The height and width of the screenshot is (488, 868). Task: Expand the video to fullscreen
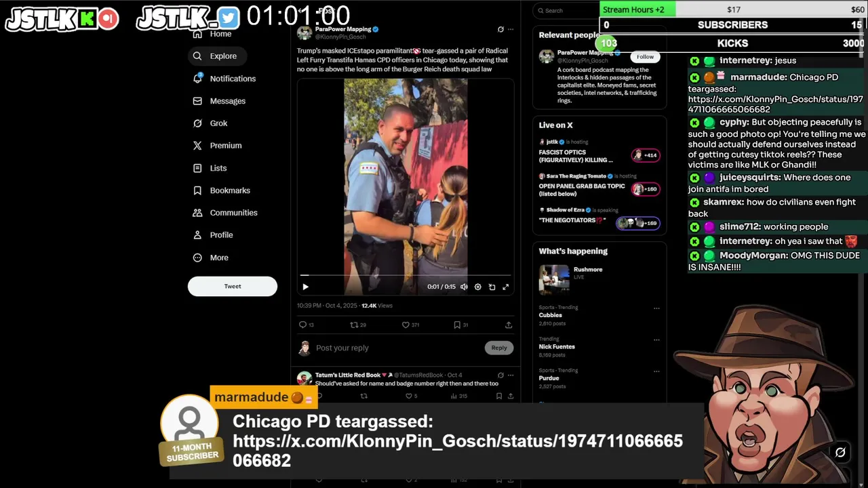[x=505, y=287]
